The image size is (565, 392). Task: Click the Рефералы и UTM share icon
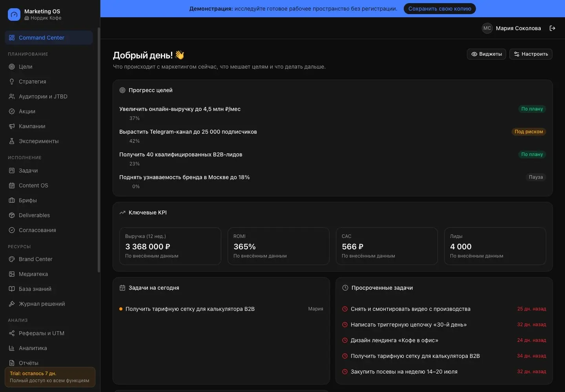pyautogui.click(x=12, y=333)
